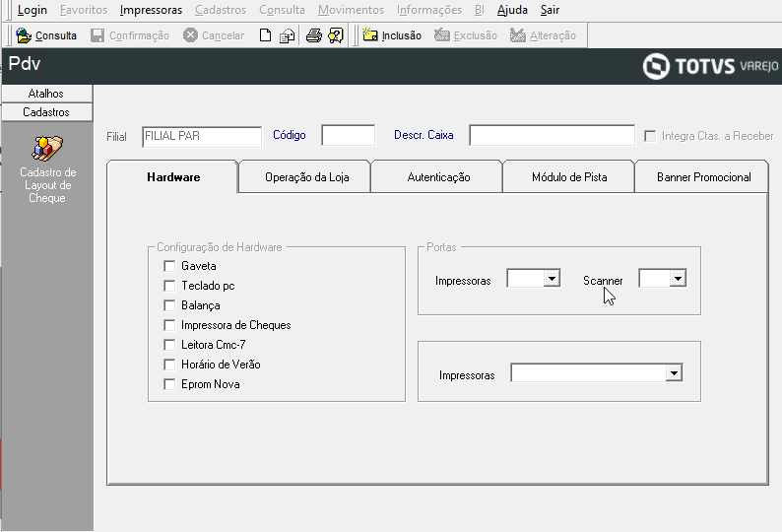Open the Módulo de Pista tab
782x532 pixels.
coord(569,177)
